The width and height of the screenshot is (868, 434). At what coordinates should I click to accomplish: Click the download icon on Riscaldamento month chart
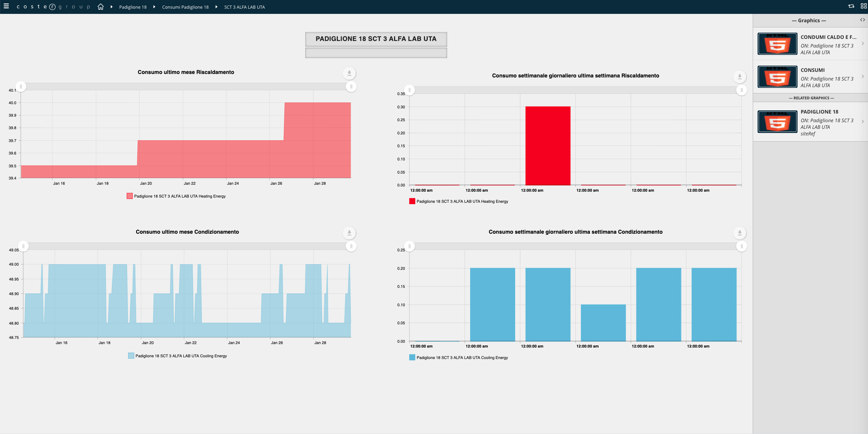(349, 73)
